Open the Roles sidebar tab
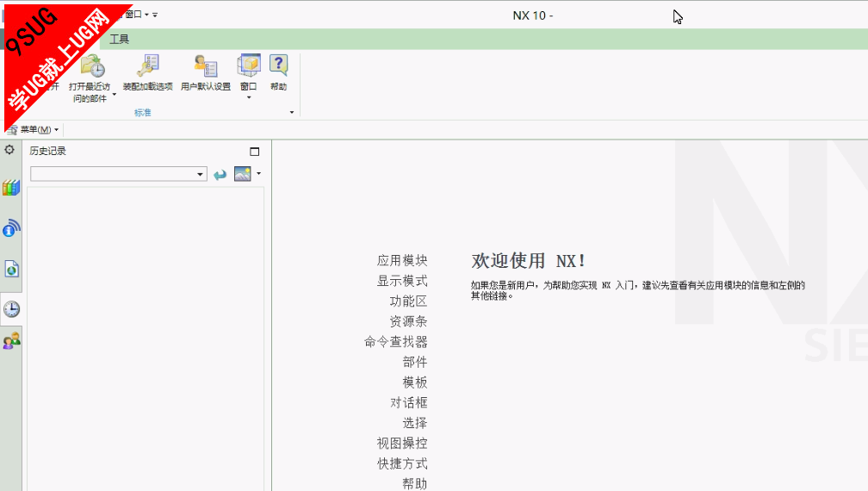 (x=12, y=340)
